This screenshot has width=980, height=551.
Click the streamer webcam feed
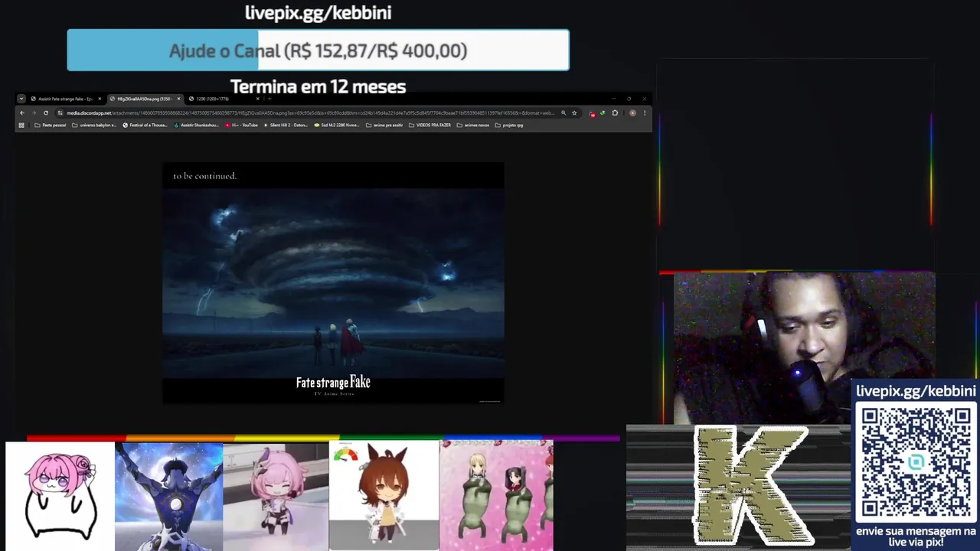click(x=804, y=348)
